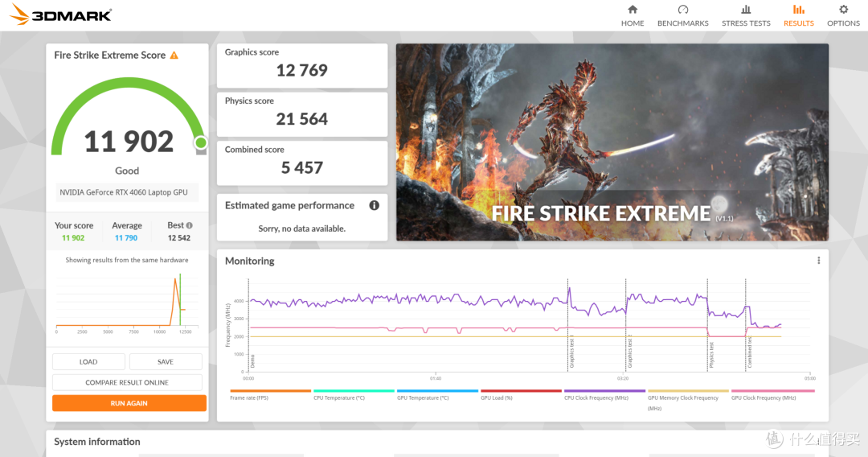Image resolution: width=868 pixels, height=457 pixels.
Task: Click the Monitoring heading
Action: 250,261
